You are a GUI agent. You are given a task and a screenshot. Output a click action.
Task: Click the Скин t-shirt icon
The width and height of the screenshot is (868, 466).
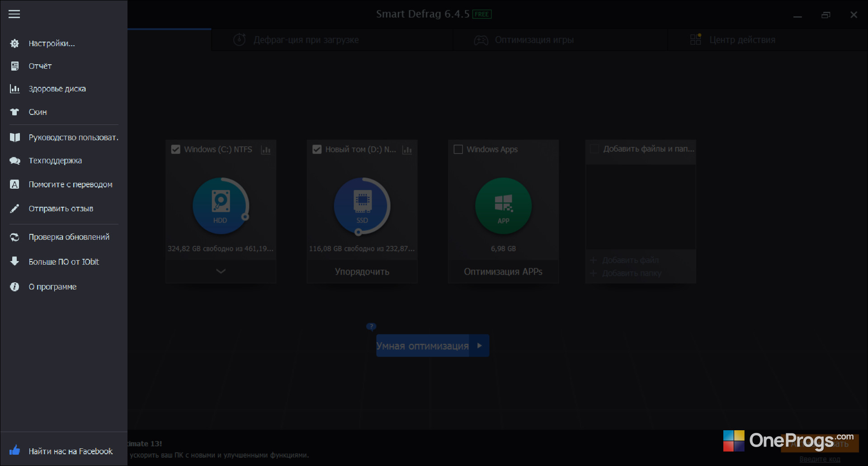tap(14, 112)
